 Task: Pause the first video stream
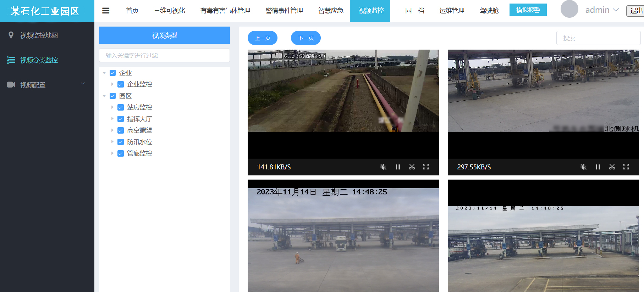pyautogui.click(x=398, y=167)
